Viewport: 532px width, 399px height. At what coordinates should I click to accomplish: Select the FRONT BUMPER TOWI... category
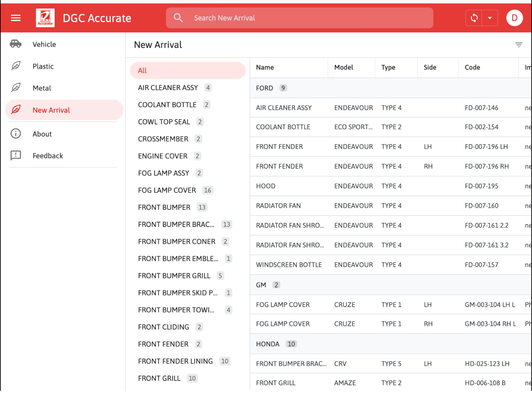coord(188,309)
